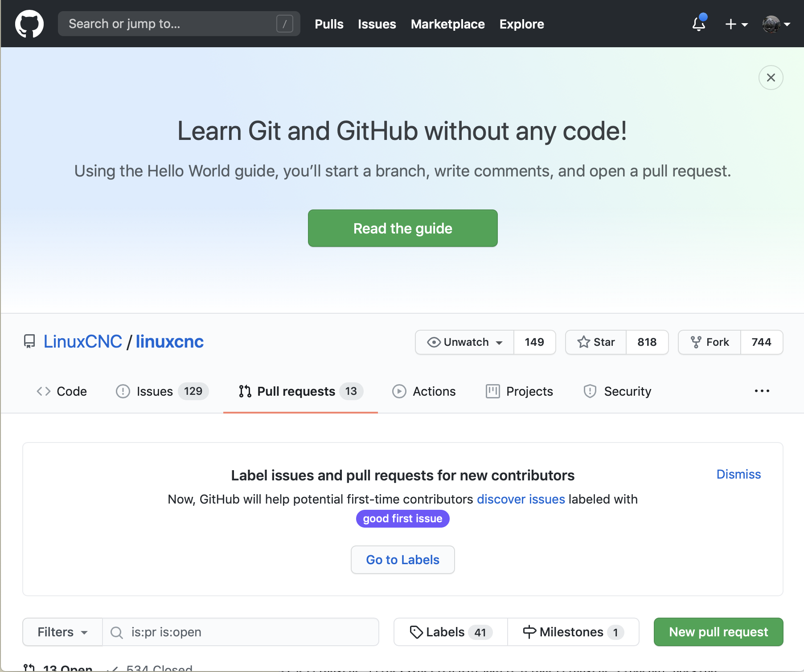Open Milestones 1 list

point(573,632)
